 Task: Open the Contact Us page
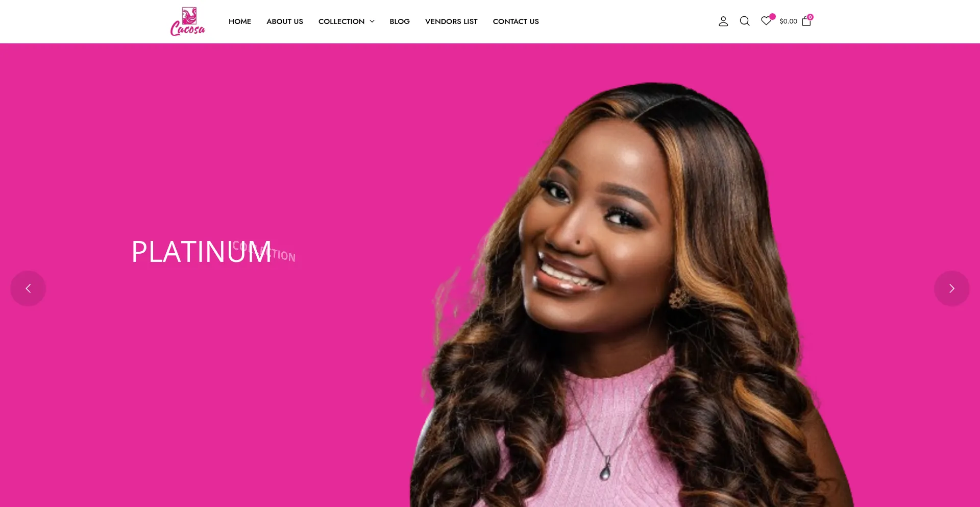tap(516, 21)
